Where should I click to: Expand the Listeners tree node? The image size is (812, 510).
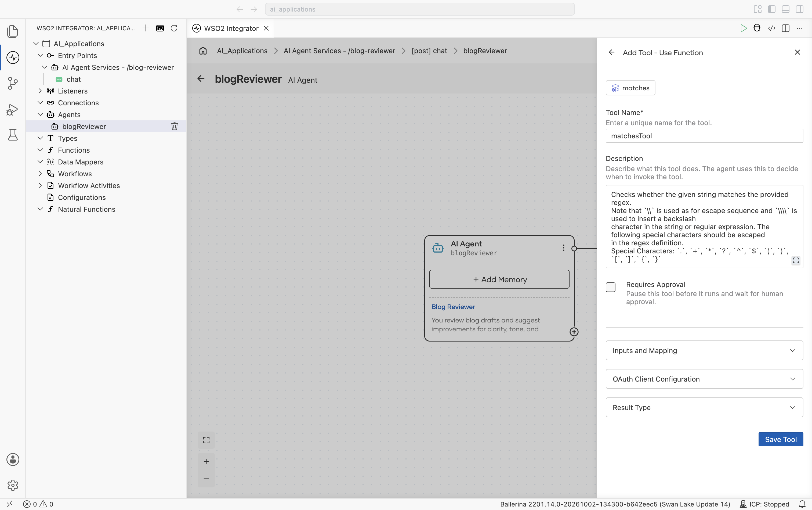point(40,91)
